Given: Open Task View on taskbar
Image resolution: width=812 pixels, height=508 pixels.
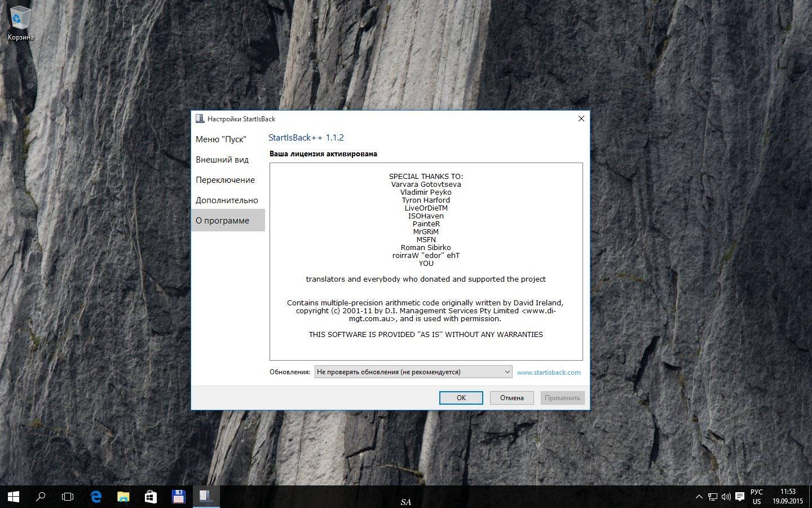Looking at the screenshot, I should coord(68,497).
